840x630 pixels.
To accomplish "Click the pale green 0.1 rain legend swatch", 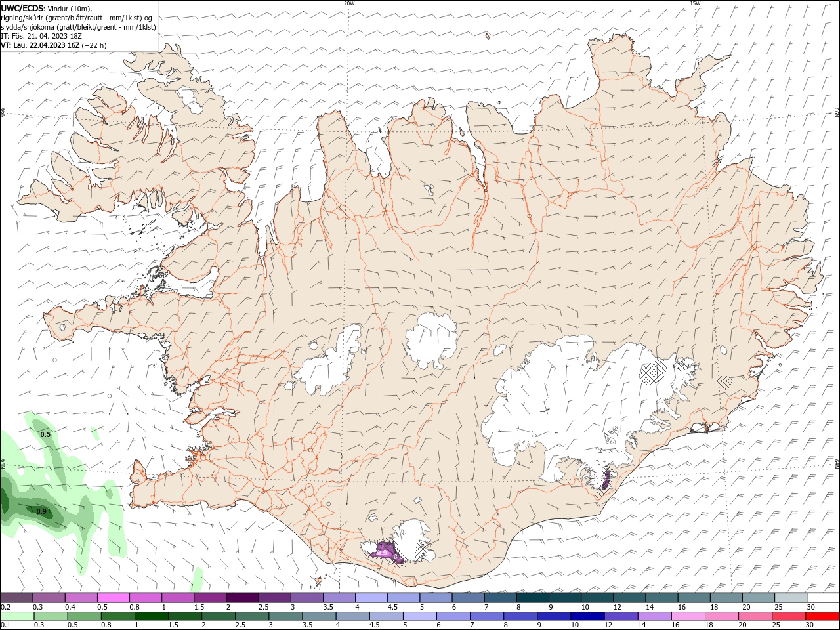I will [17, 616].
